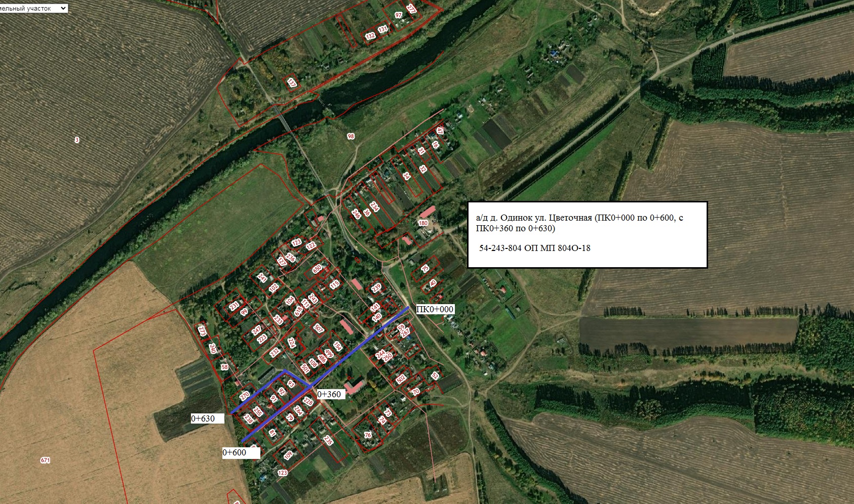Viewport: 854px width, 504px height.
Task: Select parcel number 3 in the large field
Action: pyautogui.click(x=77, y=140)
